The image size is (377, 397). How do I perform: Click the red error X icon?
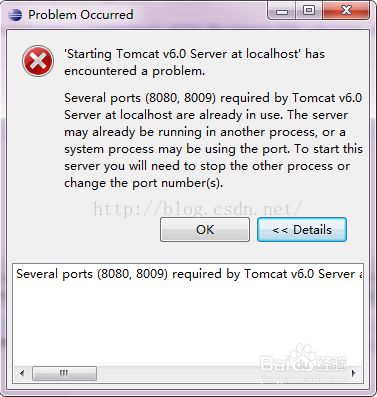coord(38,61)
